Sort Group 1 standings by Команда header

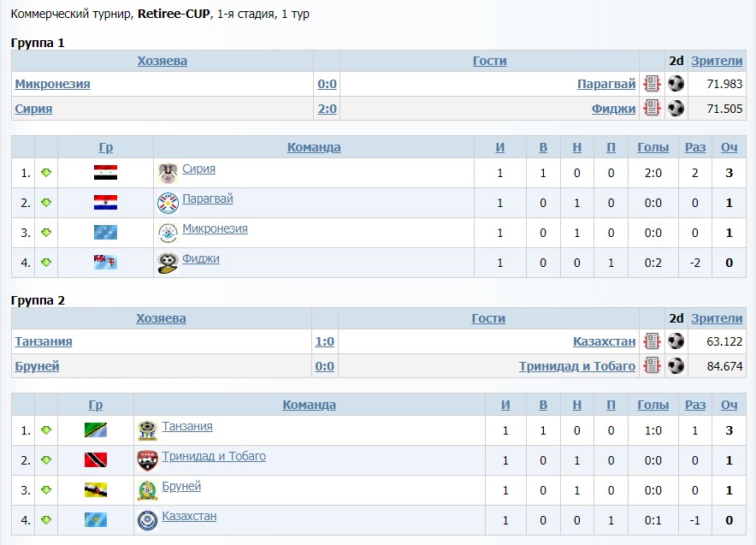314,147
